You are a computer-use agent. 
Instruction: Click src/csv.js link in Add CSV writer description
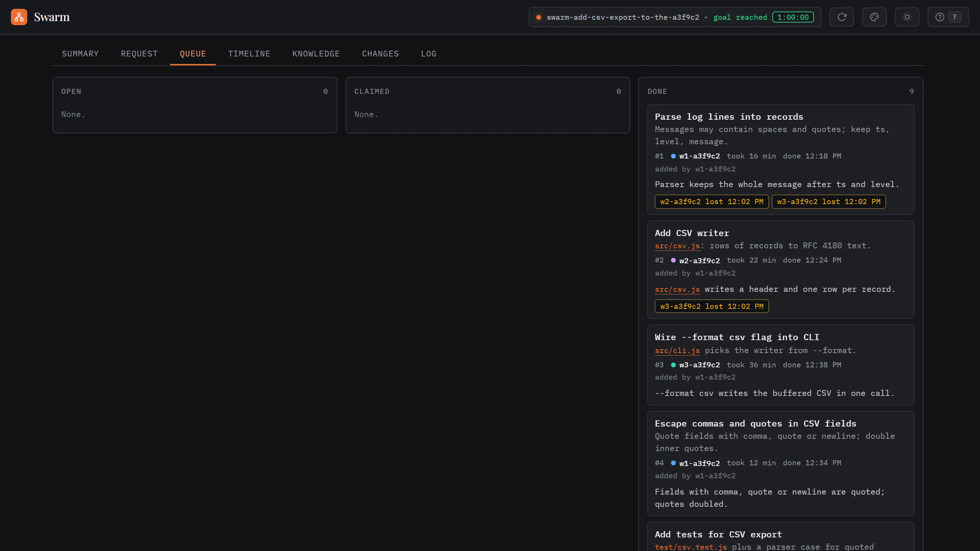pyautogui.click(x=677, y=246)
